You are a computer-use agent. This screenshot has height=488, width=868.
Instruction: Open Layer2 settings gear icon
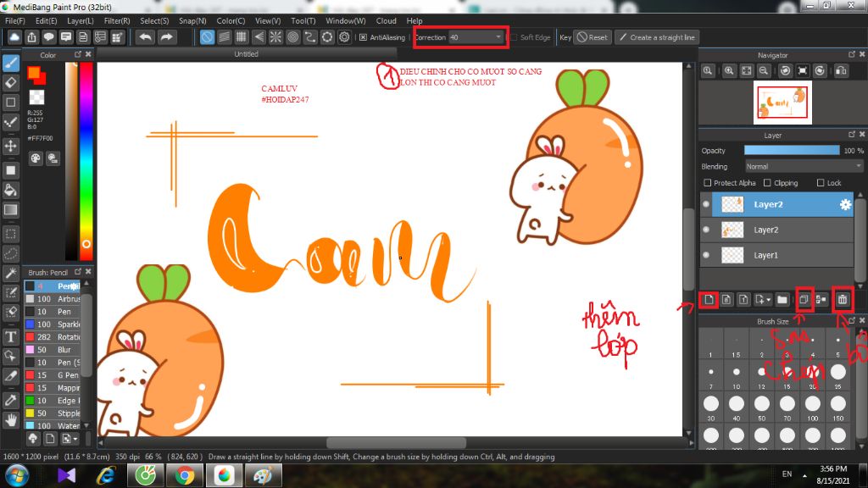(x=845, y=205)
